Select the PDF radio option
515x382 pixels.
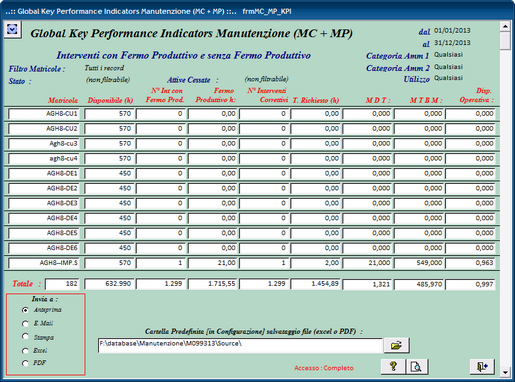click(25, 363)
